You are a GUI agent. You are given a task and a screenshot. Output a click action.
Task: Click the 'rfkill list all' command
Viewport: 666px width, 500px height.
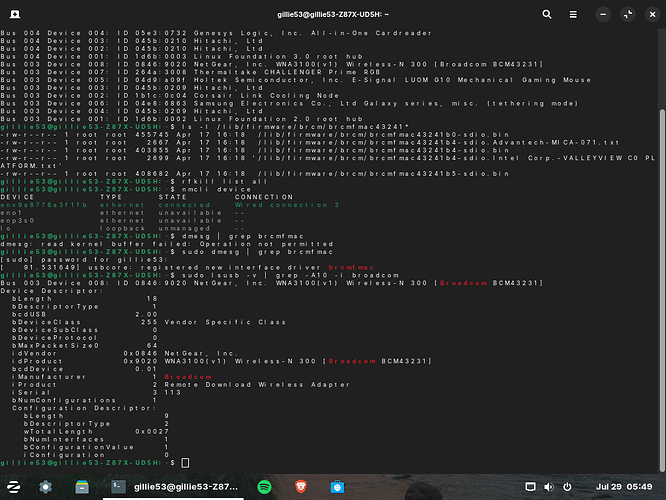225,181
